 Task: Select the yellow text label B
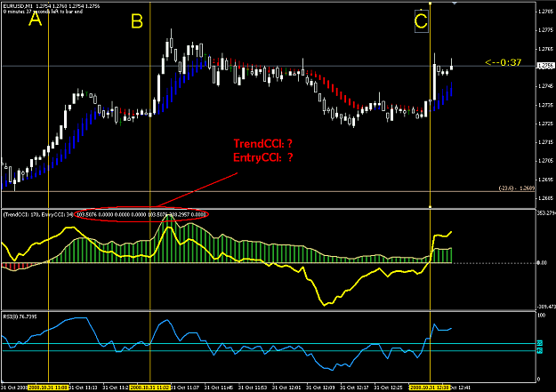pos(137,21)
